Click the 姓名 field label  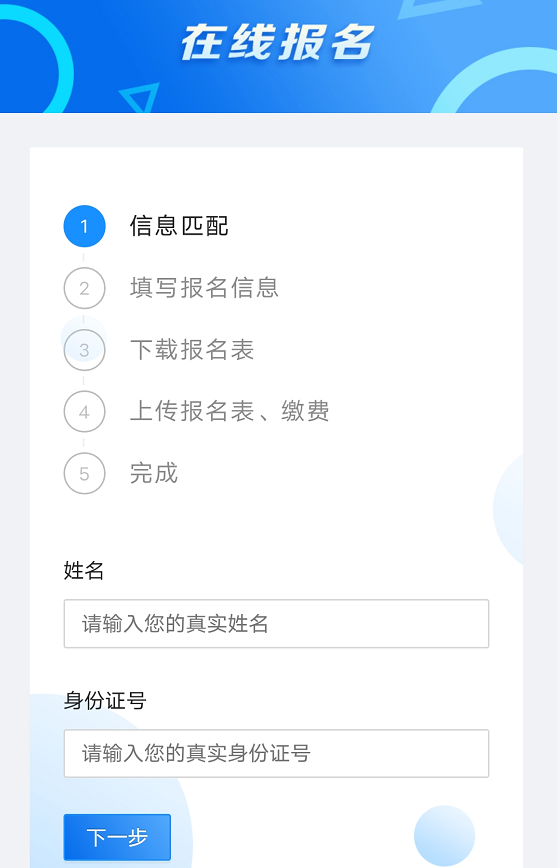(x=84, y=570)
